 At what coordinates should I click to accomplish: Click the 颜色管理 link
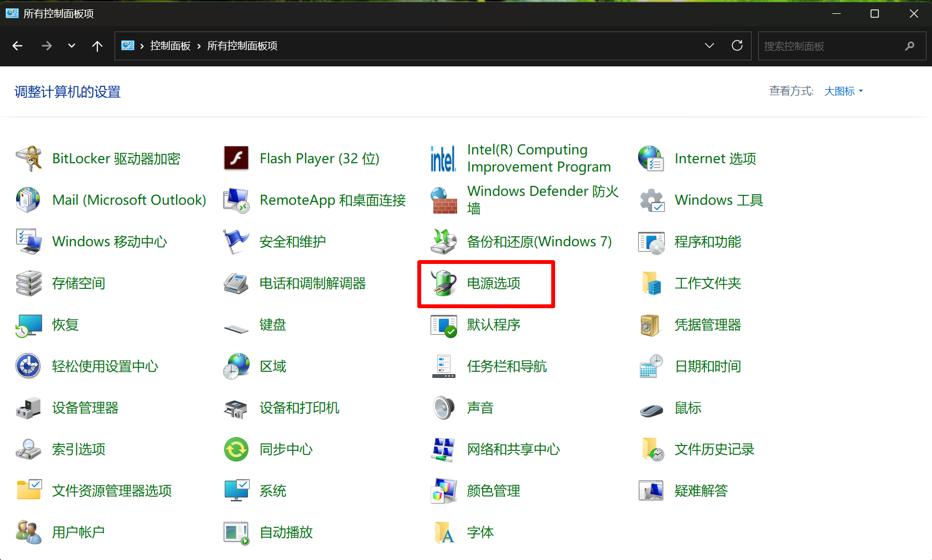494,491
